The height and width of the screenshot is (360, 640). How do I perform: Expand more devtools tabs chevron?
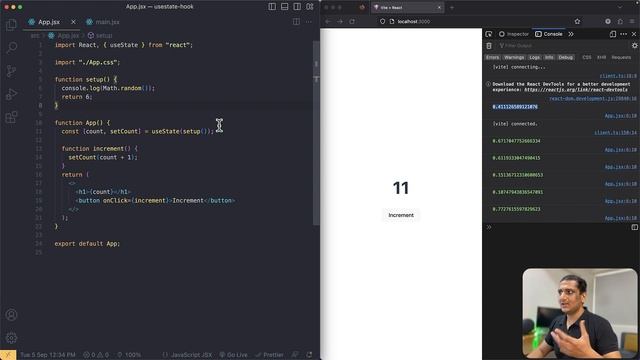(x=571, y=34)
